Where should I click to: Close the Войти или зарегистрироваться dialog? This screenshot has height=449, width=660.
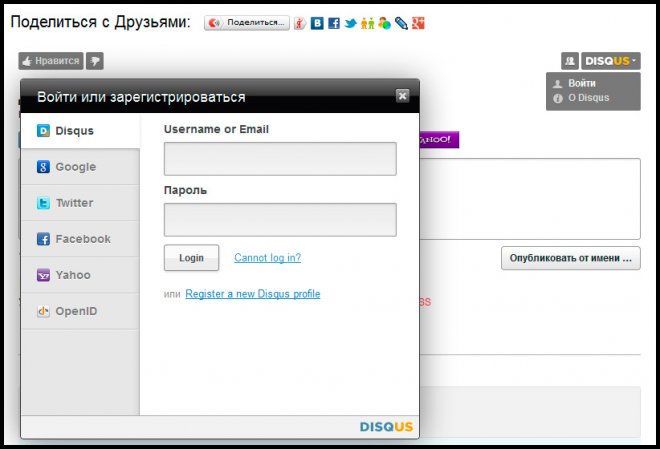402,96
